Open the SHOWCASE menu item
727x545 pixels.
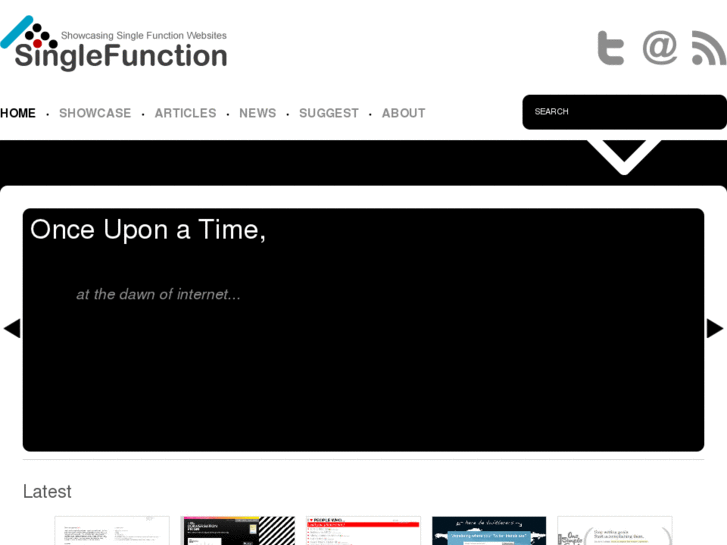pos(95,113)
